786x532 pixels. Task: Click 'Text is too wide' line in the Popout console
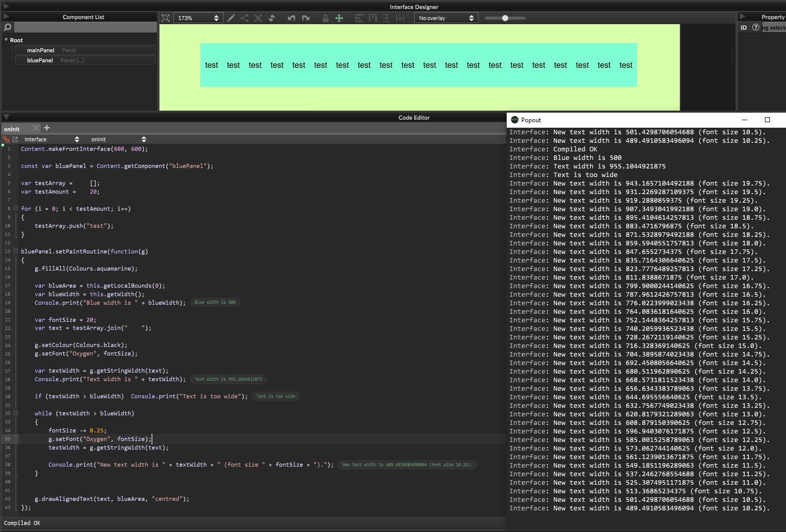(585, 175)
